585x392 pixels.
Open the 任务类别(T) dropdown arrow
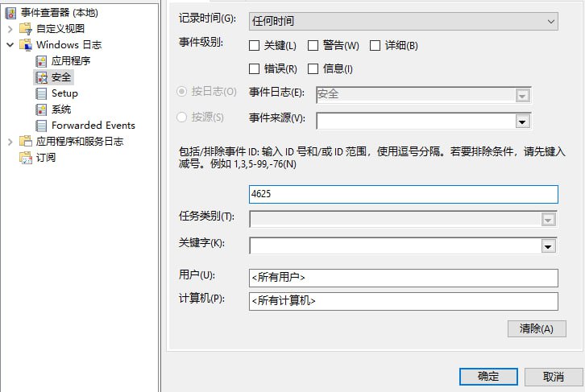[x=548, y=220]
